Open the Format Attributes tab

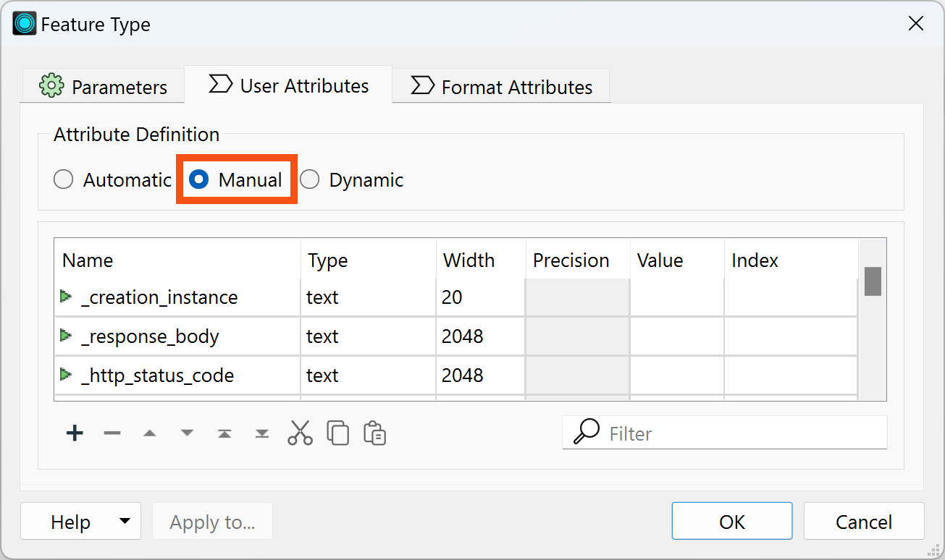click(501, 87)
